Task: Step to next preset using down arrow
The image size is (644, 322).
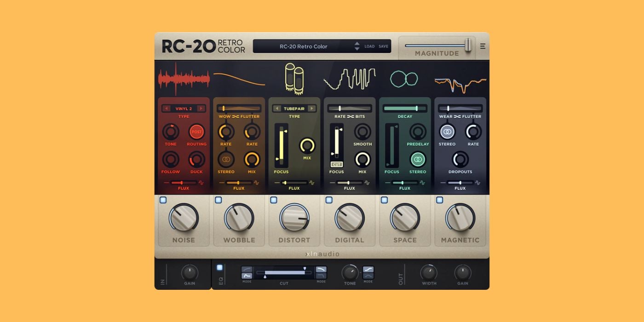Action: (x=357, y=49)
